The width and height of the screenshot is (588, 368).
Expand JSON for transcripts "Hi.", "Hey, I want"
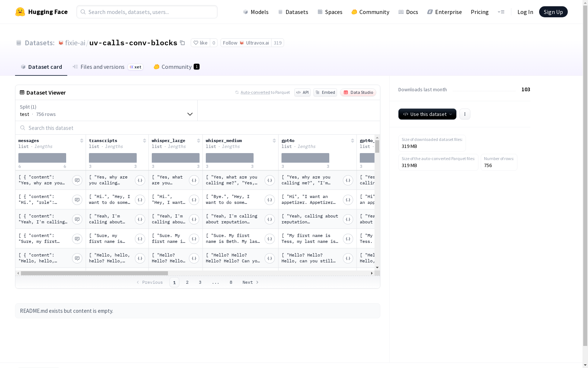pyautogui.click(x=140, y=200)
